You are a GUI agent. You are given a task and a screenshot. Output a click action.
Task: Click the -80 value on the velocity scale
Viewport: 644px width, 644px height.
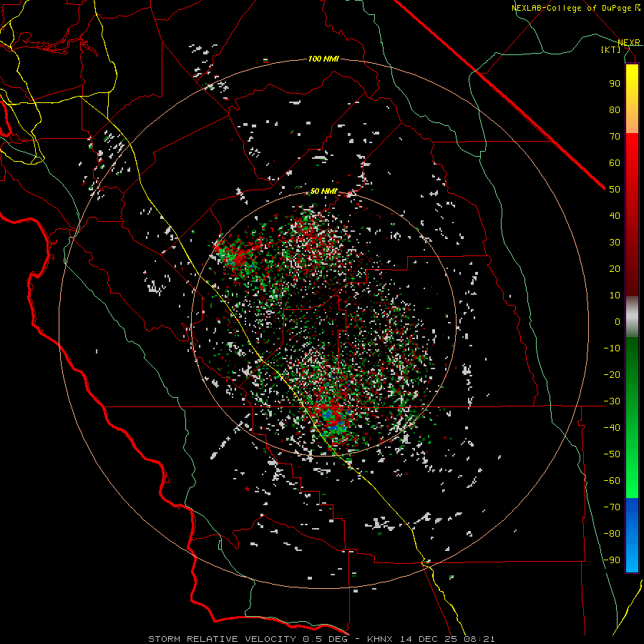[612, 534]
